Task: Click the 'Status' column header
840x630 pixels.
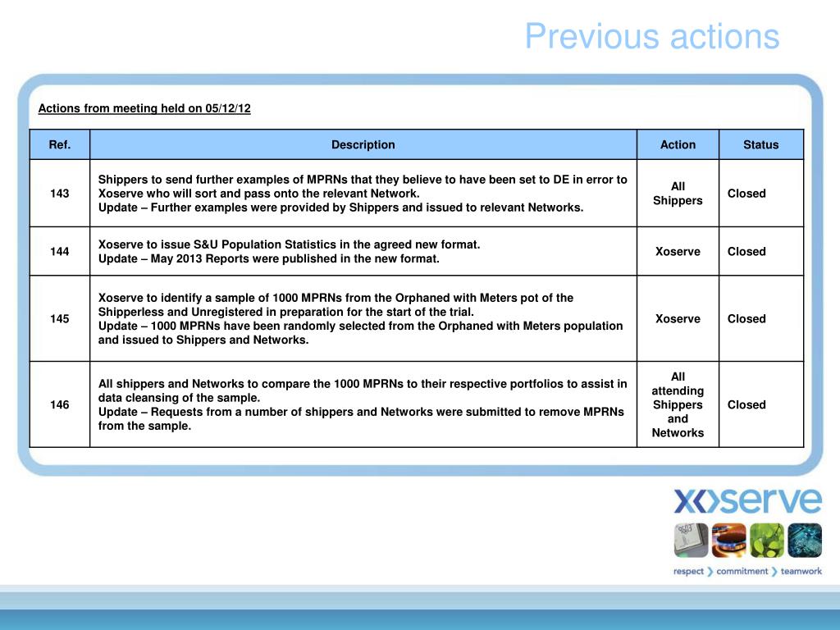Action: (x=760, y=144)
